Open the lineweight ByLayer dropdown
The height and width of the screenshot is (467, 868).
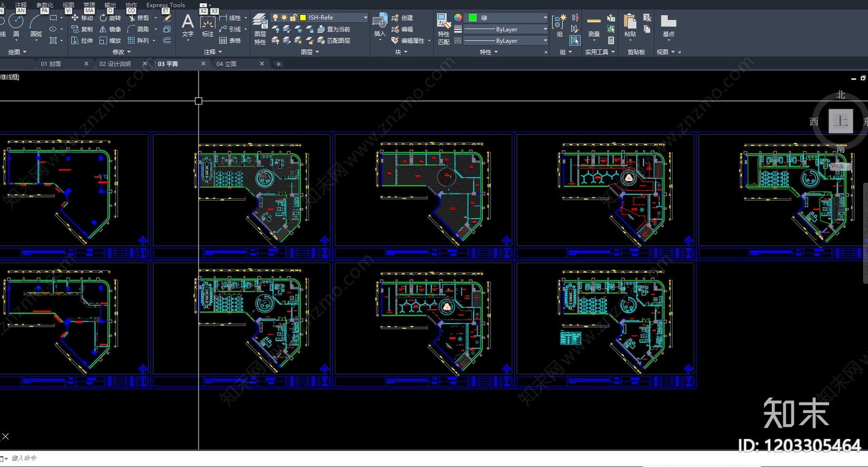tap(506, 29)
